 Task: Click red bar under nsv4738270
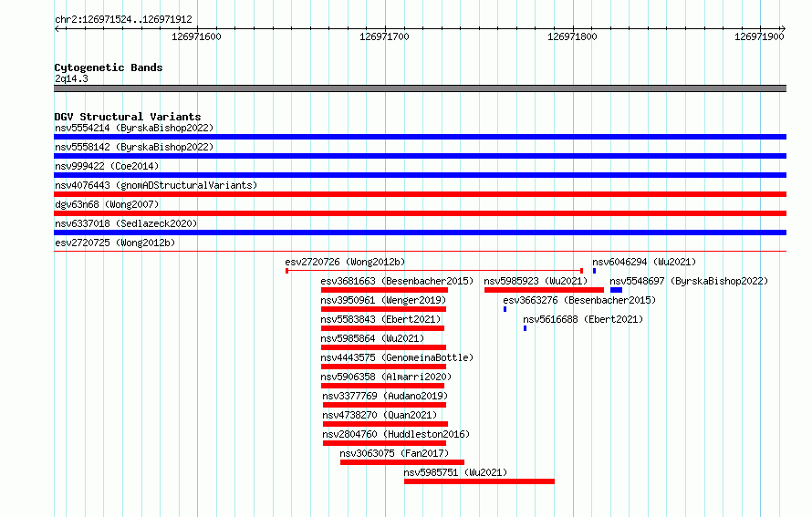tap(385, 424)
